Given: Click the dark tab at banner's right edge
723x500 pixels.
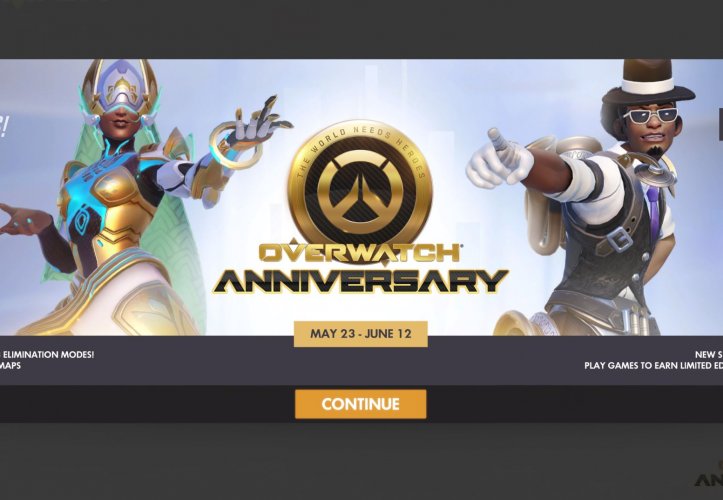Looking at the screenshot, I should point(721,124).
